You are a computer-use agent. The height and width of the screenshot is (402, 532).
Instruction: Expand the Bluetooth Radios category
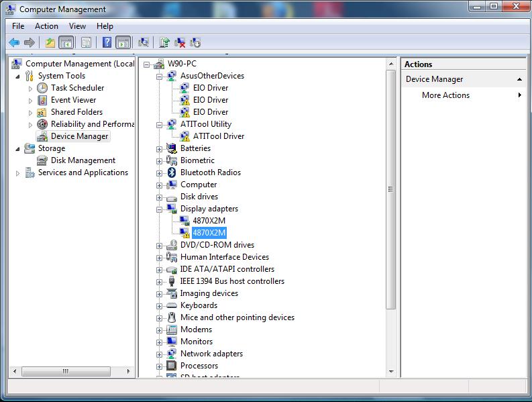pos(159,173)
